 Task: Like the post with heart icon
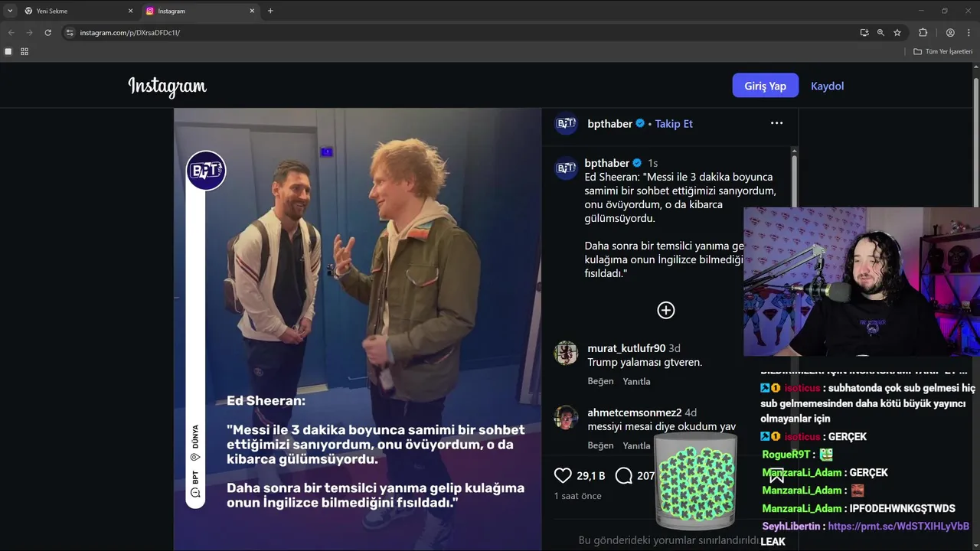(x=563, y=476)
